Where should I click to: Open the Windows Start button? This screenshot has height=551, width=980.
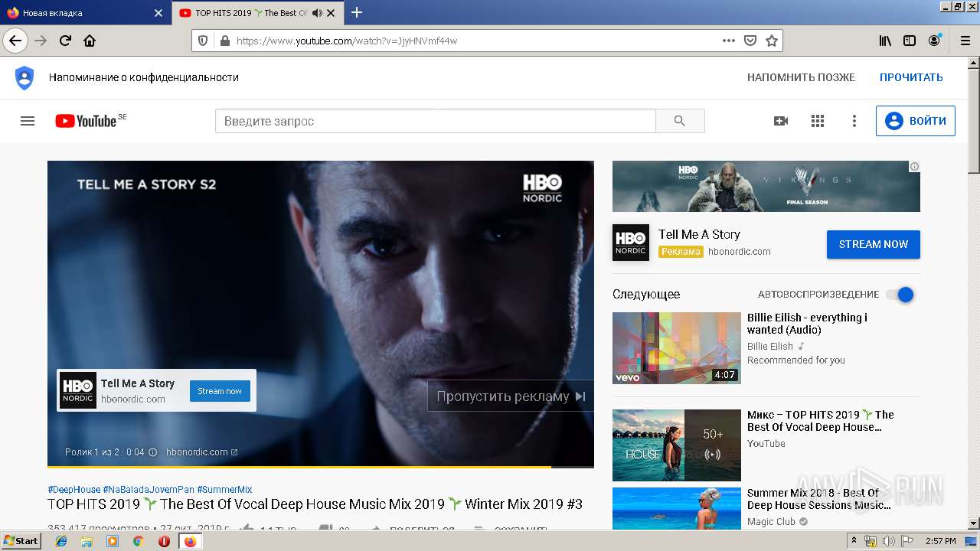(x=21, y=540)
